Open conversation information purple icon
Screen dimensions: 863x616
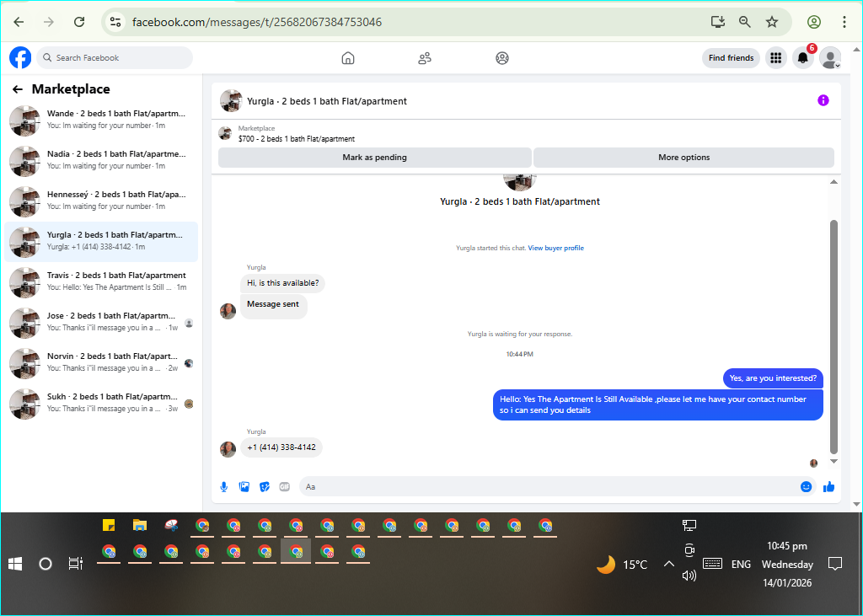coord(823,100)
